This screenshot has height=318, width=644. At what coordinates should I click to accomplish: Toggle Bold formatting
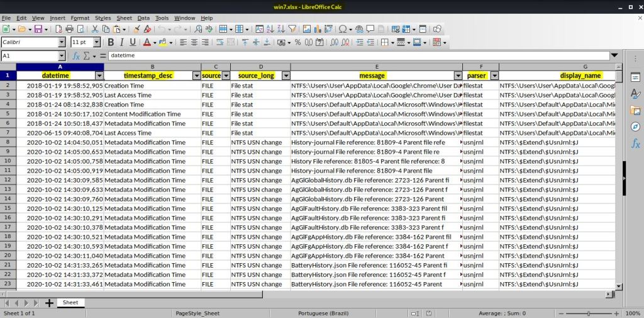point(111,42)
